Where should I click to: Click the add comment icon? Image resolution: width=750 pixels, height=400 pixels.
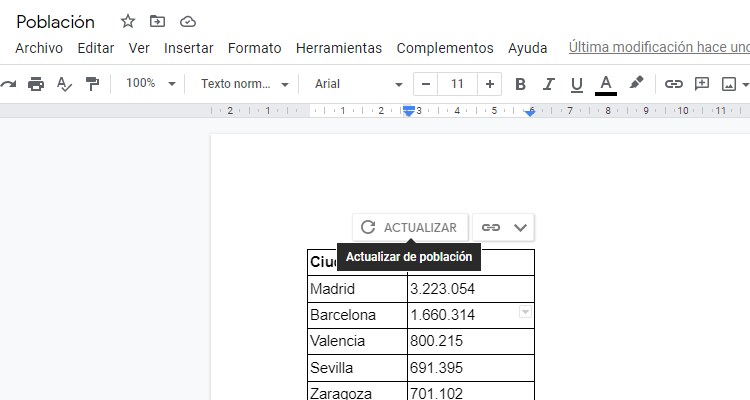click(702, 84)
